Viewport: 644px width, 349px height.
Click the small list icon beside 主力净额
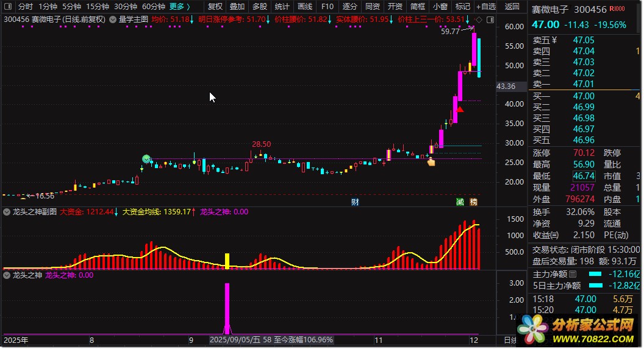(x=573, y=274)
